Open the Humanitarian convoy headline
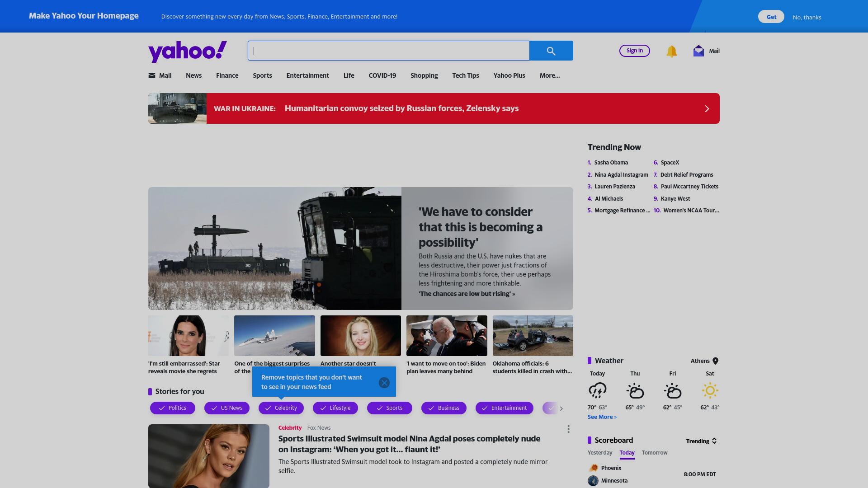This screenshot has width=868, height=488. [x=401, y=108]
